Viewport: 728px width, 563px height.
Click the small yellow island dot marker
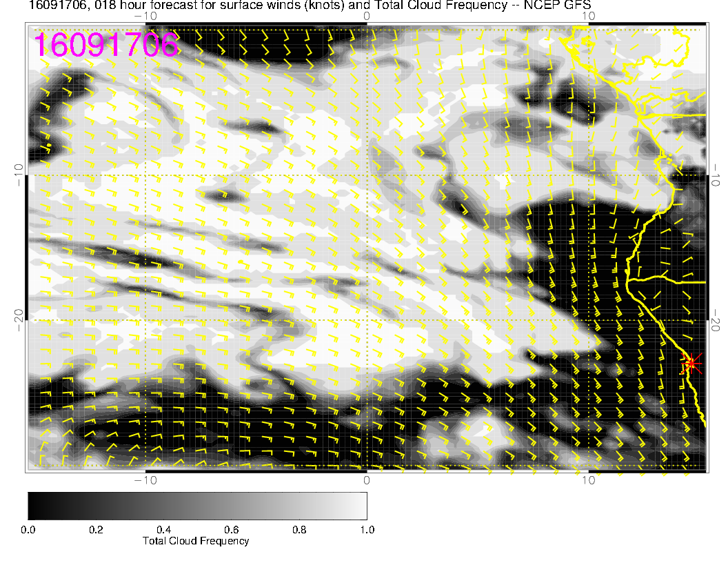[x=50, y=144]
